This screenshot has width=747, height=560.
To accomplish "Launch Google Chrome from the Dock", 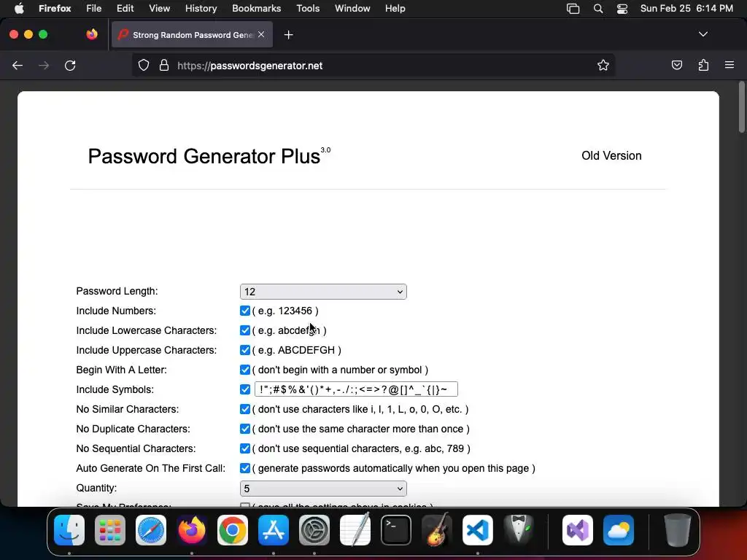I will (x=233, y=530).
